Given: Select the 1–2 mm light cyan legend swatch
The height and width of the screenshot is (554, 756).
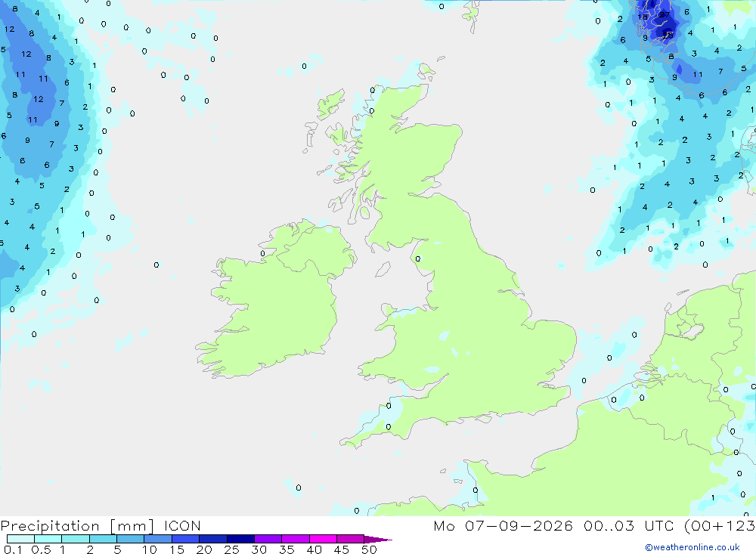Looking at the screenshot, I should [x=75, y=539].
